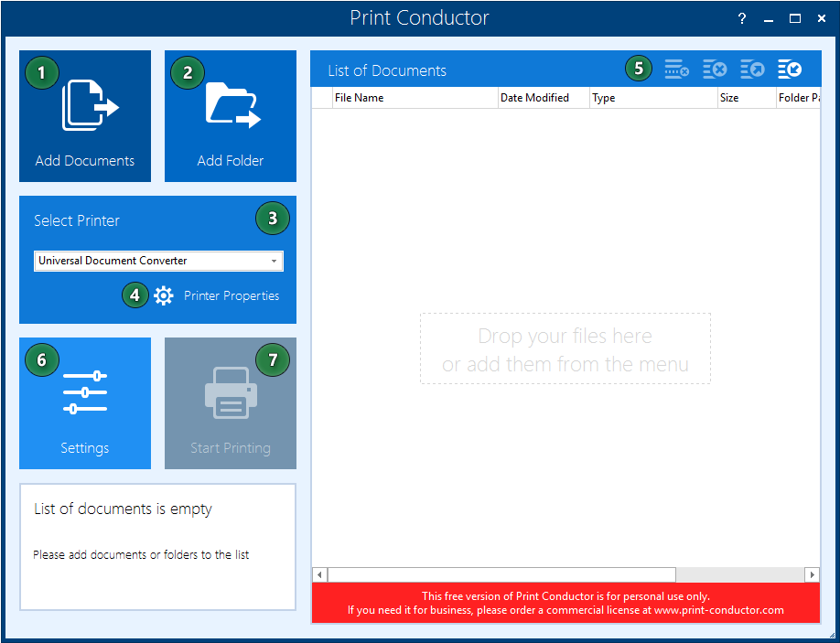Open the Settings tile with sliders
The height and width of the screenshot is (643, 840).
tap(85, 403)
